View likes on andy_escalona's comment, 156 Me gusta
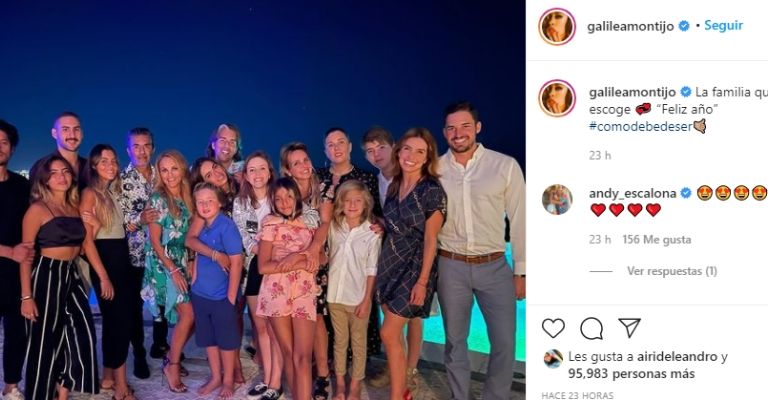768x400 pixels. coord(657,239)
